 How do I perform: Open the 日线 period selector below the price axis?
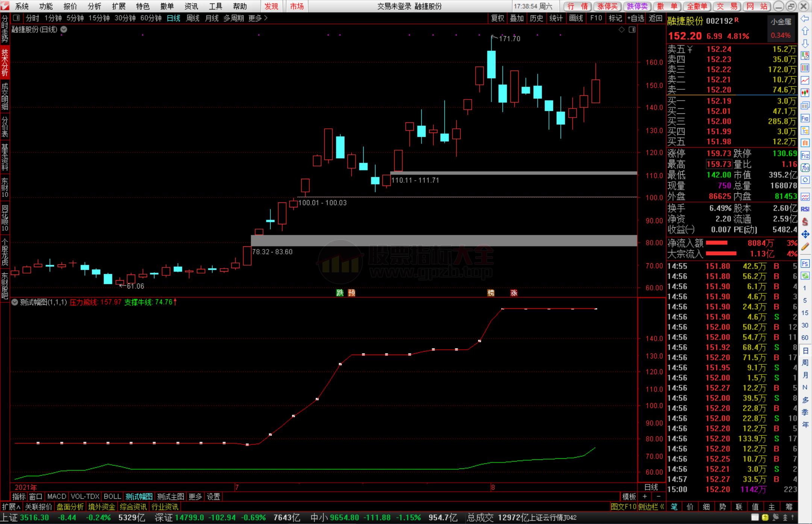coord(651,487)
